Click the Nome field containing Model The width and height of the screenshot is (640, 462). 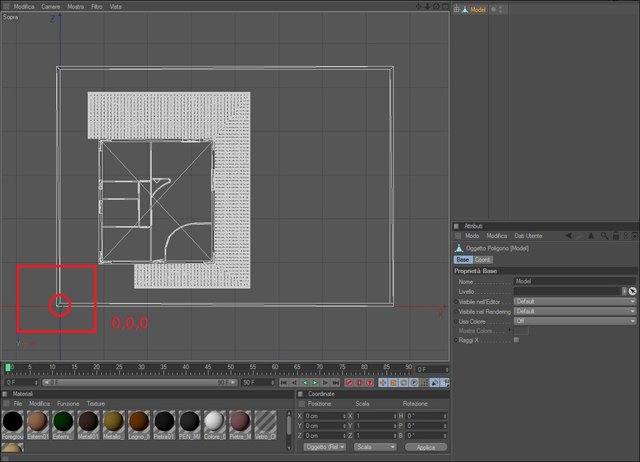(x=575, y=281)
